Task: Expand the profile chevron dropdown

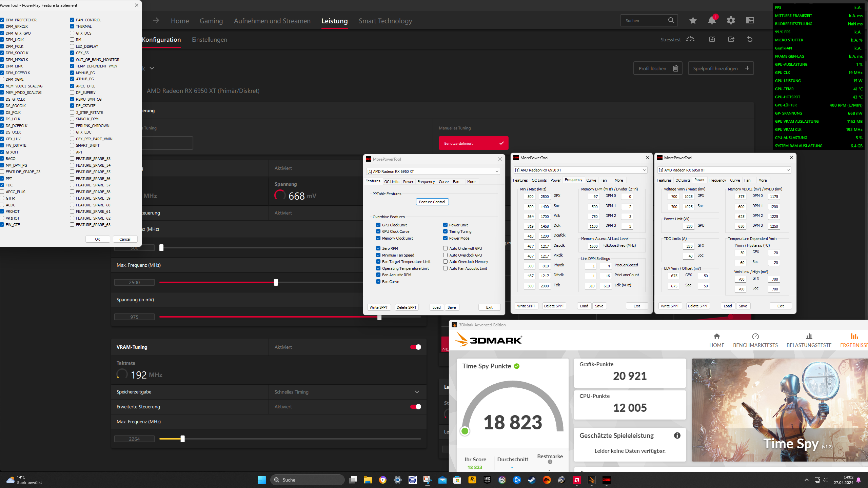Action: (152, 68)
